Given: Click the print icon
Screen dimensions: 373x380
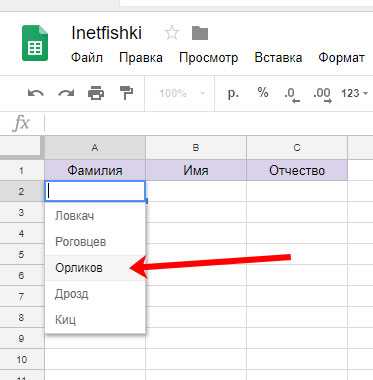Looking at the screenshot, I should tap(96, 93).
